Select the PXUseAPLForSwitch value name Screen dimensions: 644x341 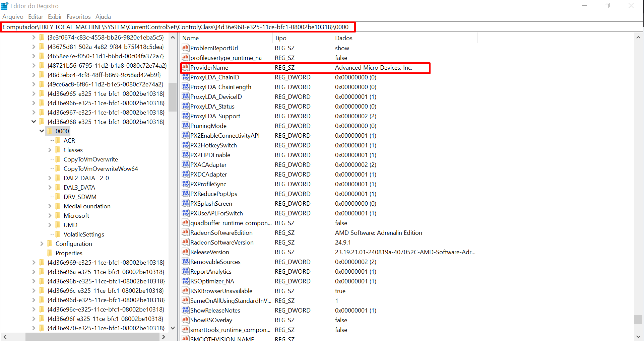216,213
